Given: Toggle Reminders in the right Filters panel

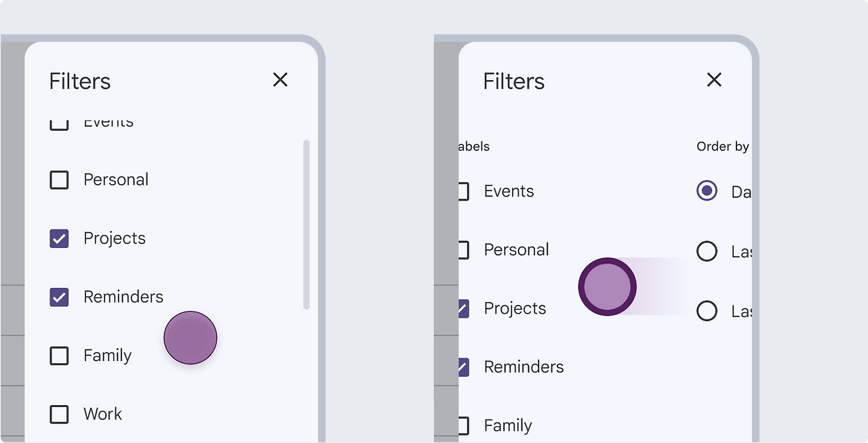Looking at the screenshot, I should tap(464, 367).
